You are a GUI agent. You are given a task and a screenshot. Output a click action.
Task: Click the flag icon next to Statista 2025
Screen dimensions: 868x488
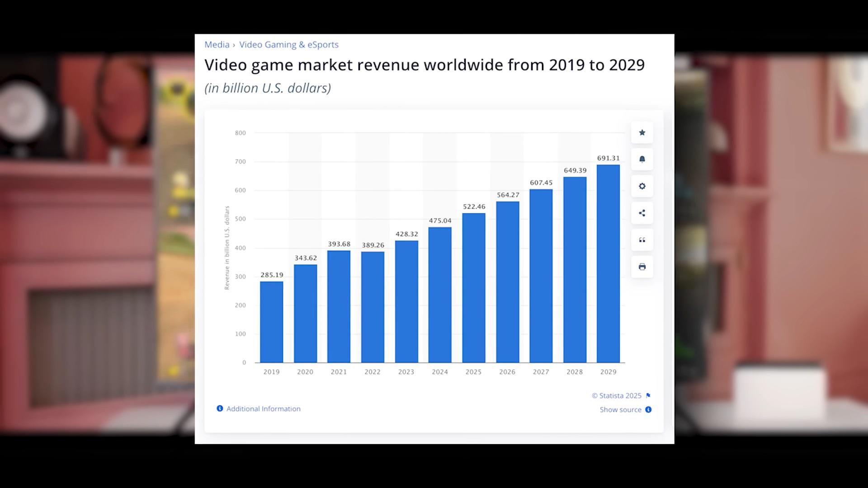(x=648, y=395)
